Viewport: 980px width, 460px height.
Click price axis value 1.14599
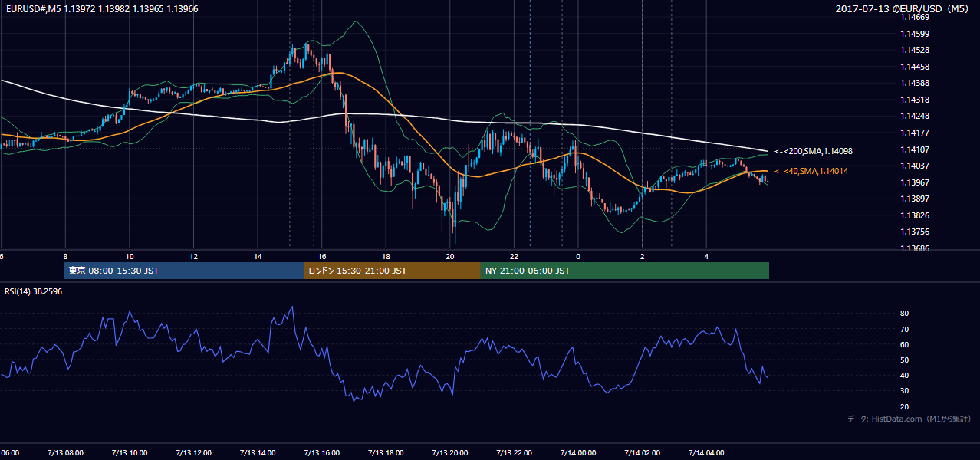915,34
